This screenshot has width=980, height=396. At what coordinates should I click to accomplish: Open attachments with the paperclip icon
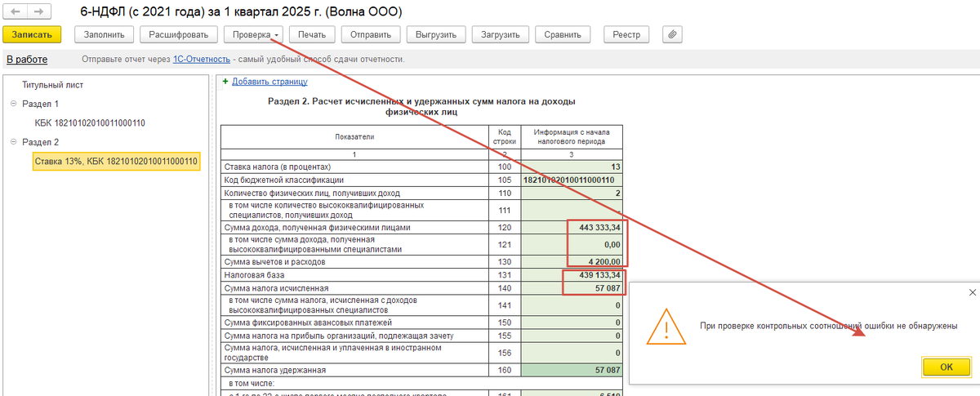click(673, 34)
